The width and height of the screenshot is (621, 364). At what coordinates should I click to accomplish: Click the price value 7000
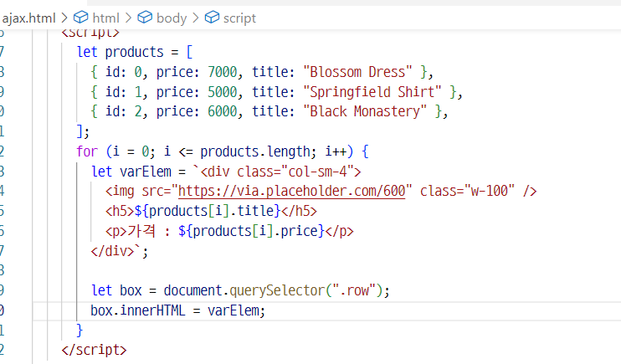[222, 72]
